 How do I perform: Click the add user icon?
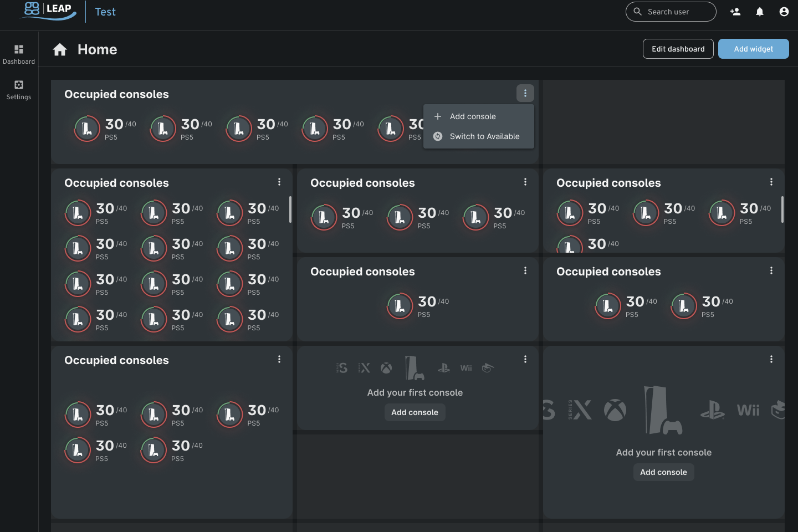pyautogui.click(x=735, y=12)
